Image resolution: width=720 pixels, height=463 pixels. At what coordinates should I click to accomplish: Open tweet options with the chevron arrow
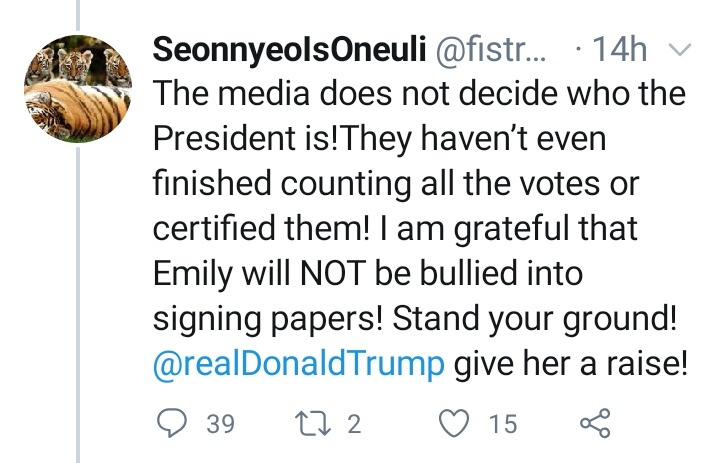click(679, 49)
